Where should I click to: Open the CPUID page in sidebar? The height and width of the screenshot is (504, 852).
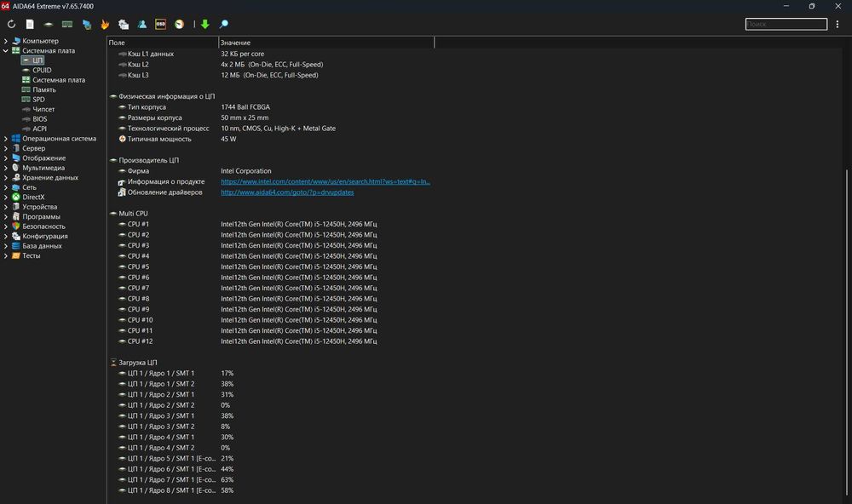42,70
